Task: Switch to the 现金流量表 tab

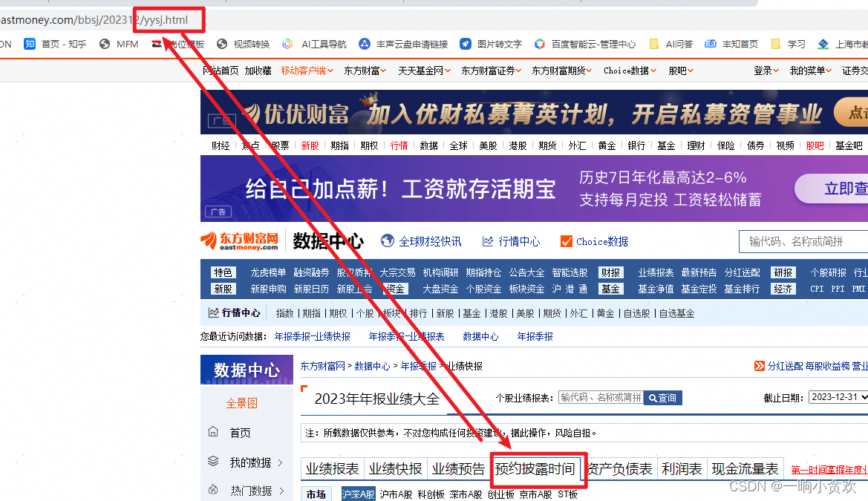Action: point(745,469)
